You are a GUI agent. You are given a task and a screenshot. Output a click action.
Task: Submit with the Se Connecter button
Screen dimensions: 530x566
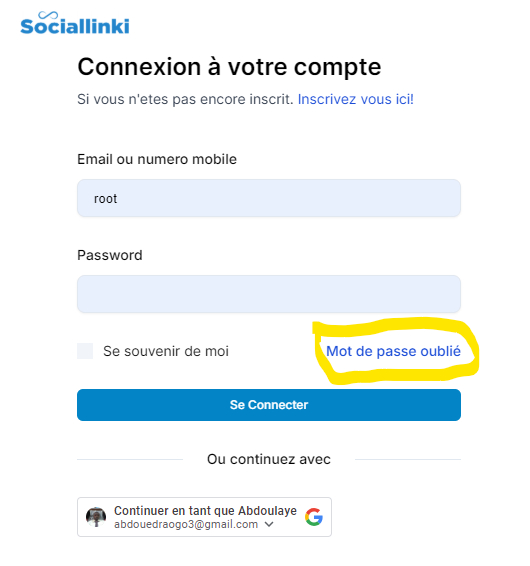(269, 405)
